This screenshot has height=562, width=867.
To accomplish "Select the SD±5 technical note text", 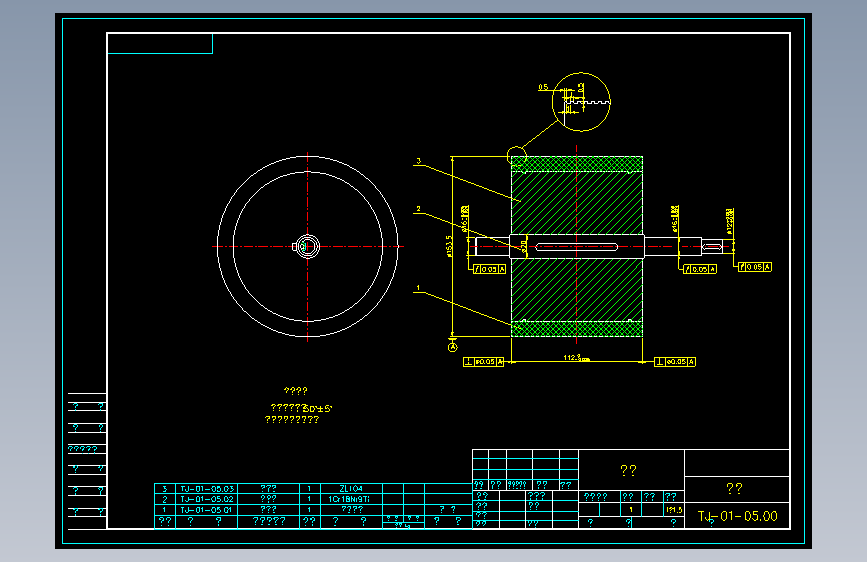I will [317, 409].
